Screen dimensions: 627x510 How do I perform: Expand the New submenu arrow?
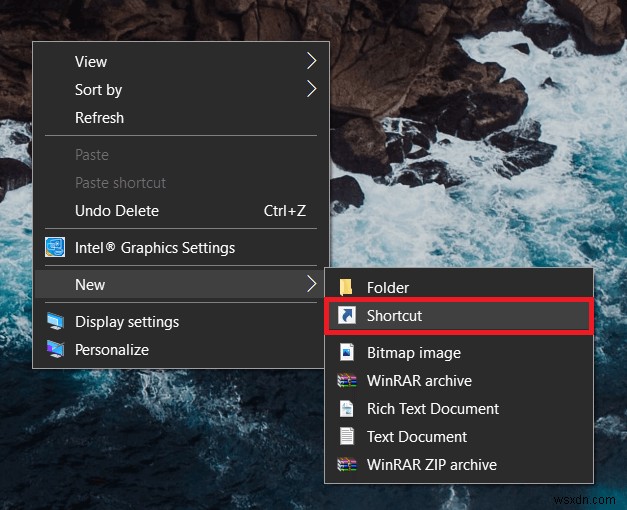click(311, 285)
